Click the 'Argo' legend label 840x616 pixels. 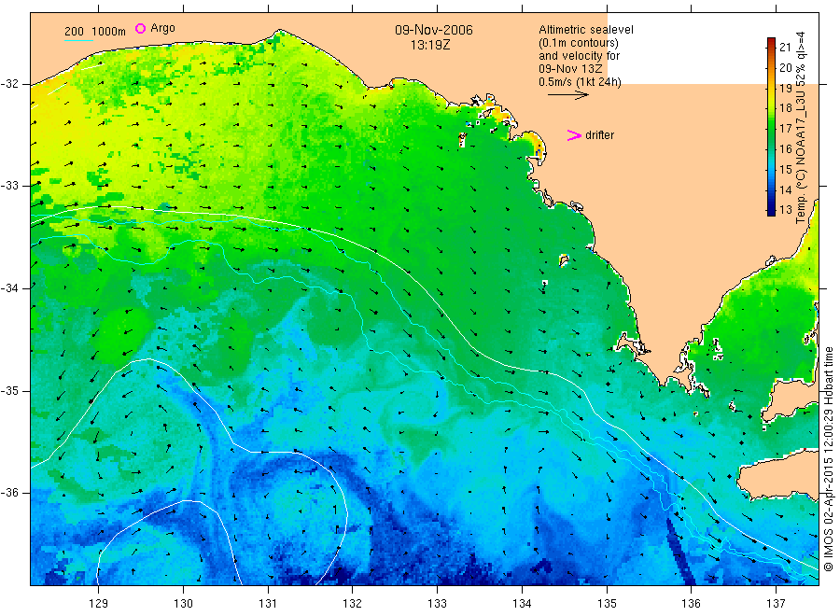click(162, 28)
